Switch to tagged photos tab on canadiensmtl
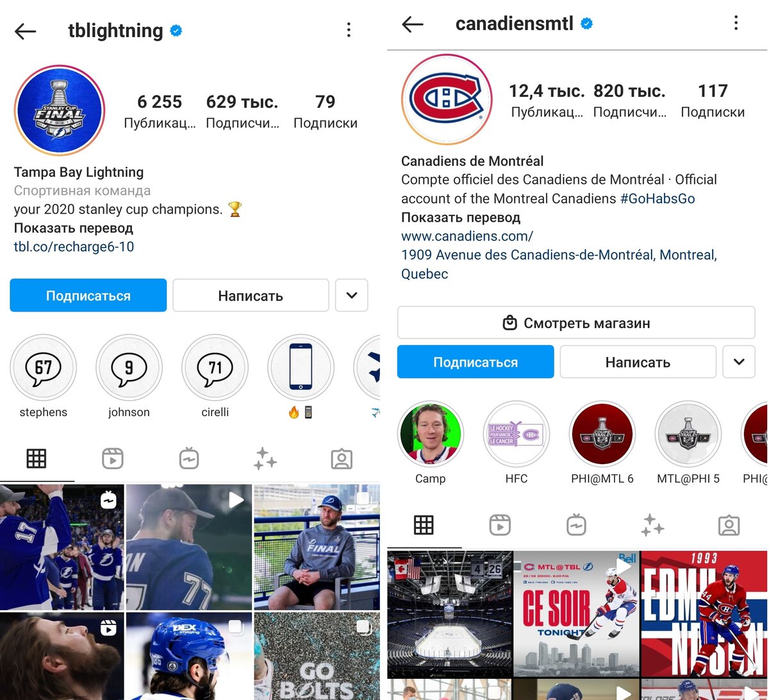Screen dimensions: 769x700 tap(729, 526)
